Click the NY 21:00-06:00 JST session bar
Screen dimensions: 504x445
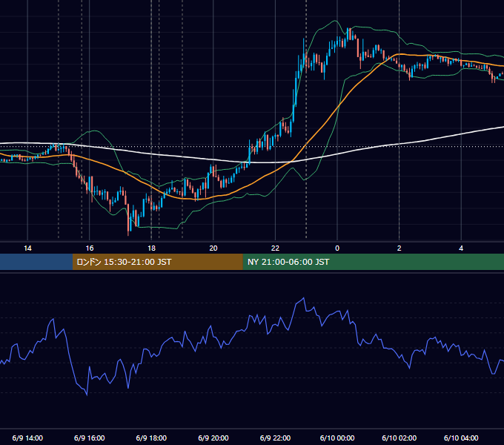coord(373,262)
